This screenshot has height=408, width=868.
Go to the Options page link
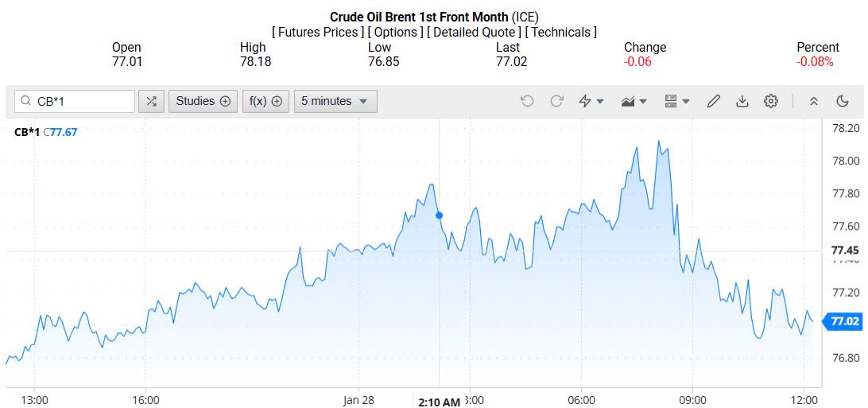coord(396,32)
